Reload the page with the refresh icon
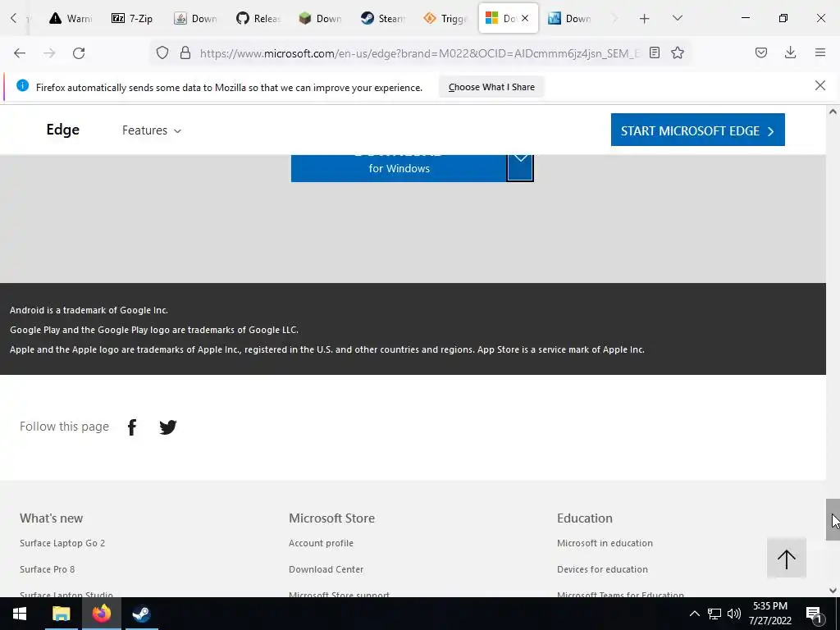This screenshot has height=630, width=840. (x=79, y=52)
